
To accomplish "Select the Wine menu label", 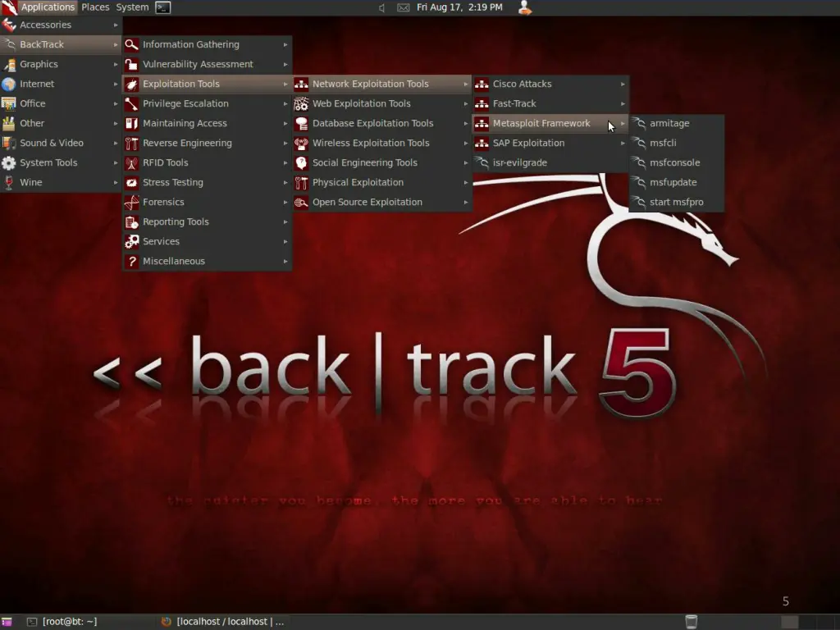I will point(31,183).
